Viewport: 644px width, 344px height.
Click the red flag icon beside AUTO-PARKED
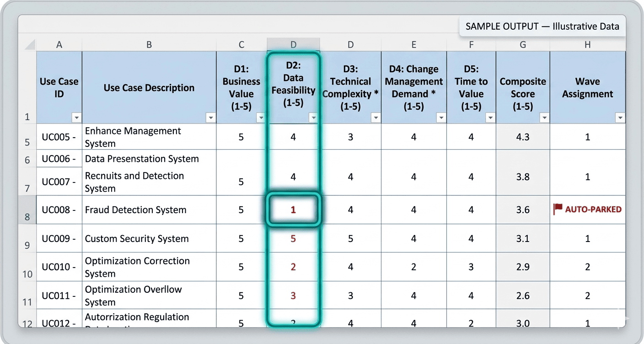(x=558, y=210)
